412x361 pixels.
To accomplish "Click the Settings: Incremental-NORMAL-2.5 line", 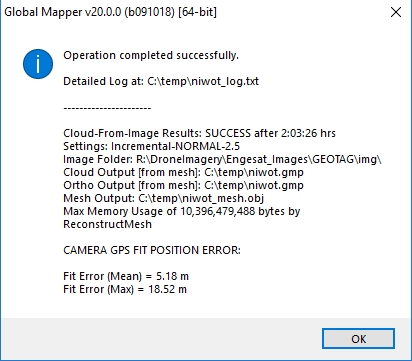I will [x=151, y=146].
